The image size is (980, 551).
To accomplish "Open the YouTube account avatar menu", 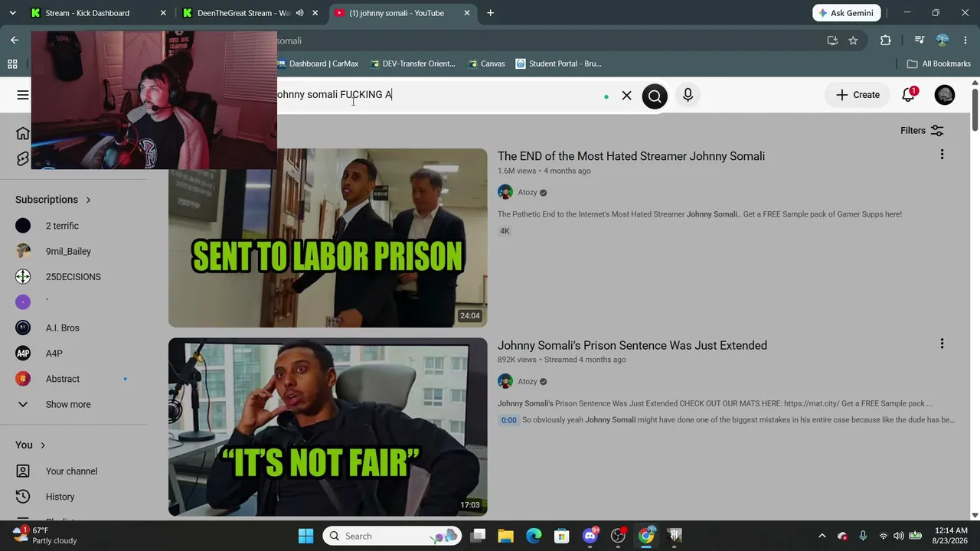I will pyautogui.click(x=945, y=95).
